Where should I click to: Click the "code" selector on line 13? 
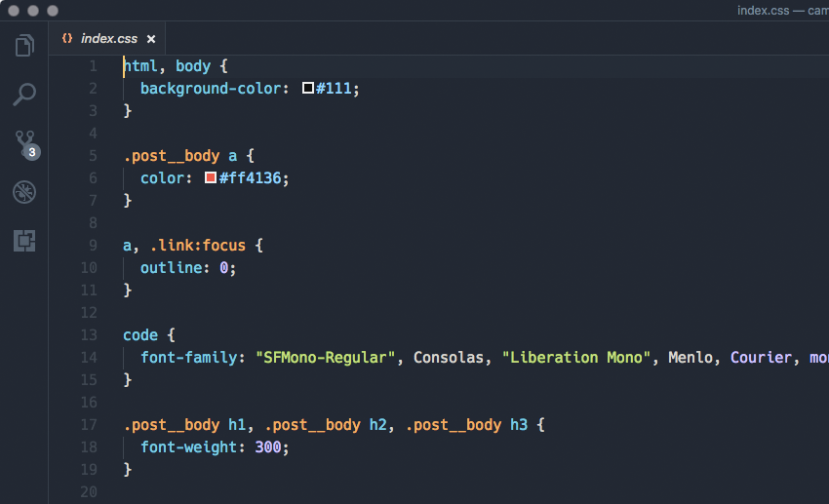140,335
